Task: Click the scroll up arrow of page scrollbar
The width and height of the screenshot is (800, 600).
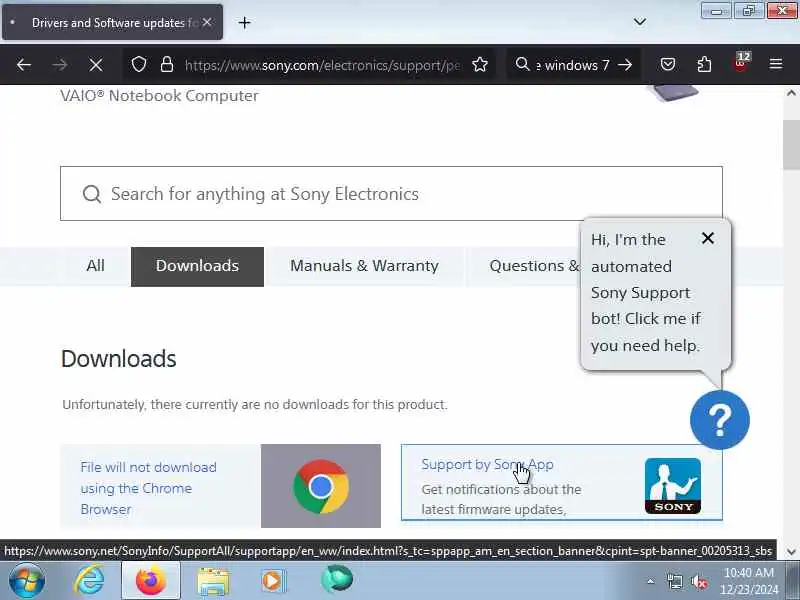Action: (x=791, y=93)
